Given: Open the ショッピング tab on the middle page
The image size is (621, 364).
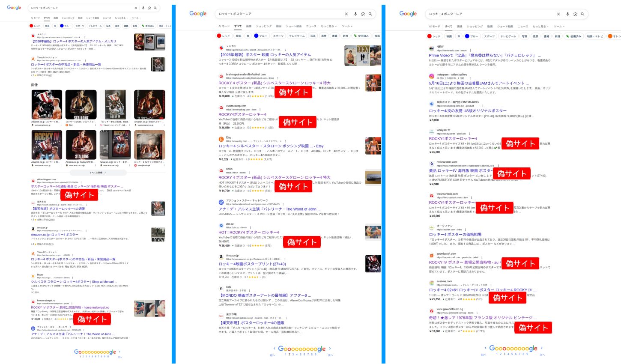Looking at the screenshot, I should pyautogui.click(x=264, y=26).
